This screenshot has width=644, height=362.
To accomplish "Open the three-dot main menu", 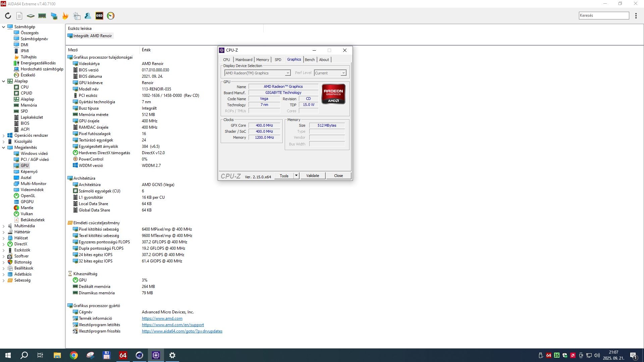I will coord(636,16).
